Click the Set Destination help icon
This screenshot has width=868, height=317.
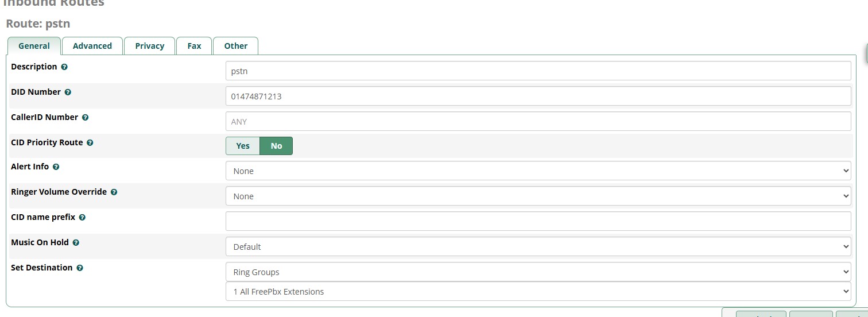tap(80, 268)
